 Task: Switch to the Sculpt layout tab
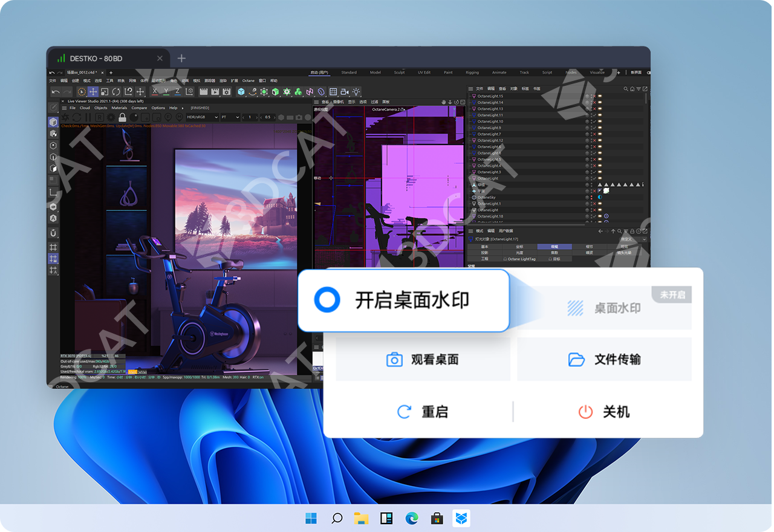point(400,73)
